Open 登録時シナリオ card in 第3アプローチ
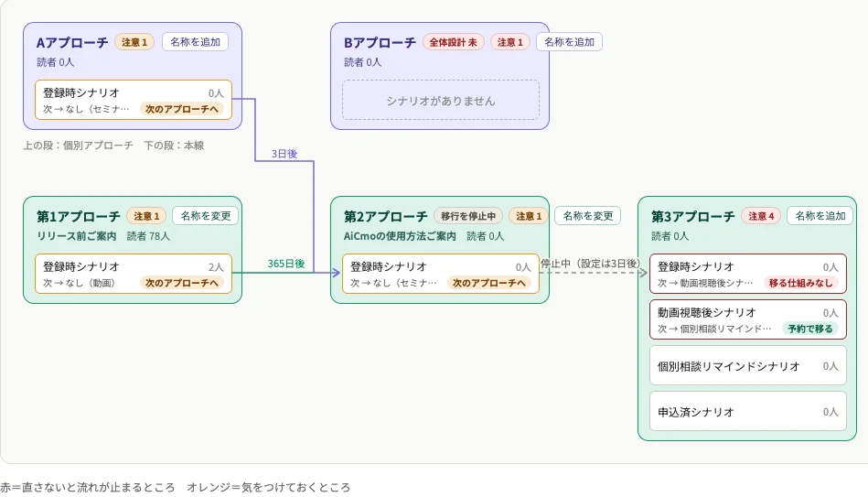Viewport: 868px width, 497px height. [x=748, y=274]
